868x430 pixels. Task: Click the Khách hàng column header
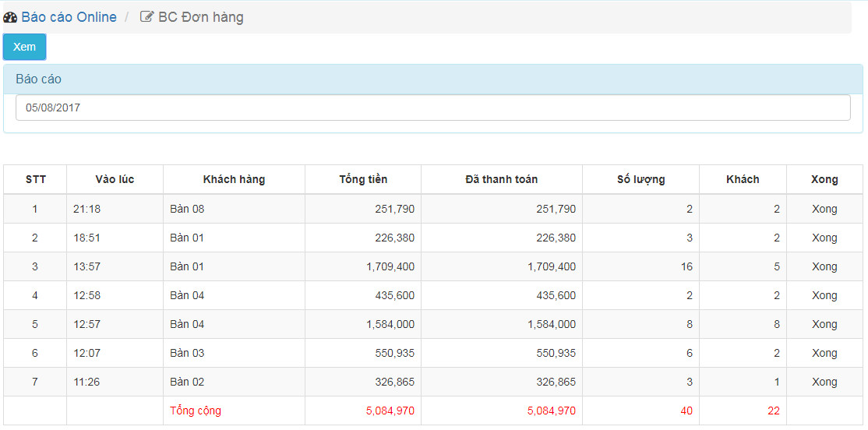pyautogui.click(x=235, y=179)
